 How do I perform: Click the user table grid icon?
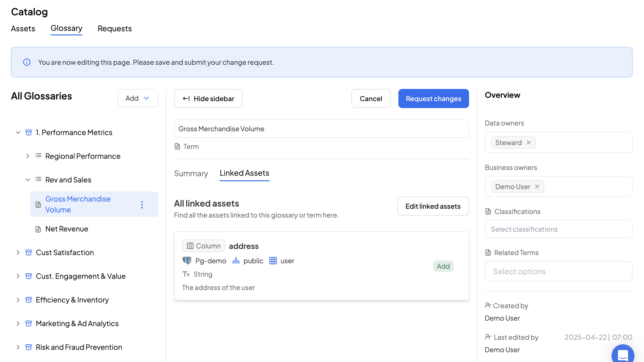[x=273, y=261]
